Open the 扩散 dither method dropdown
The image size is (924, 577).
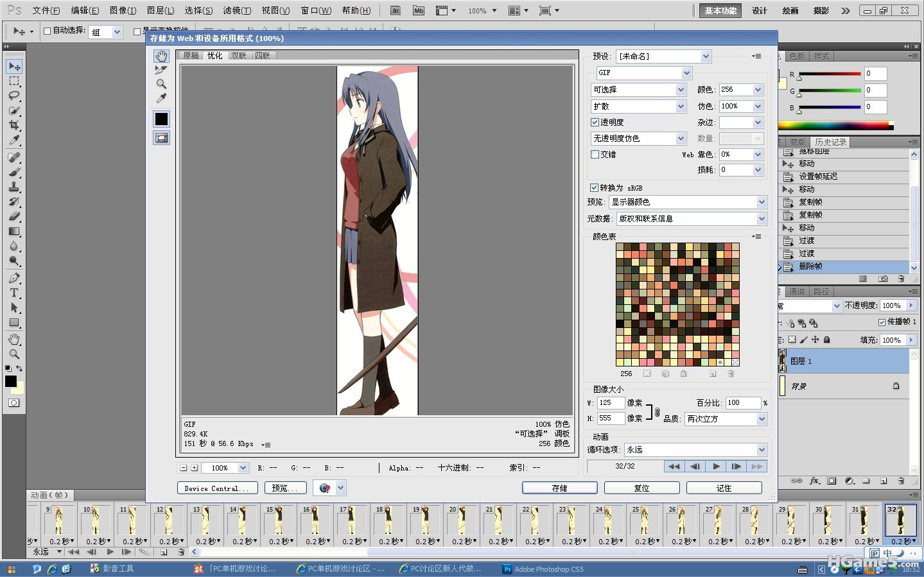639,106
